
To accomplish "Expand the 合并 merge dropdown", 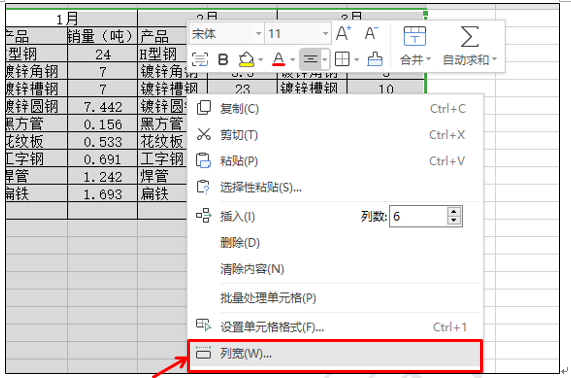I will pos(428,59).
